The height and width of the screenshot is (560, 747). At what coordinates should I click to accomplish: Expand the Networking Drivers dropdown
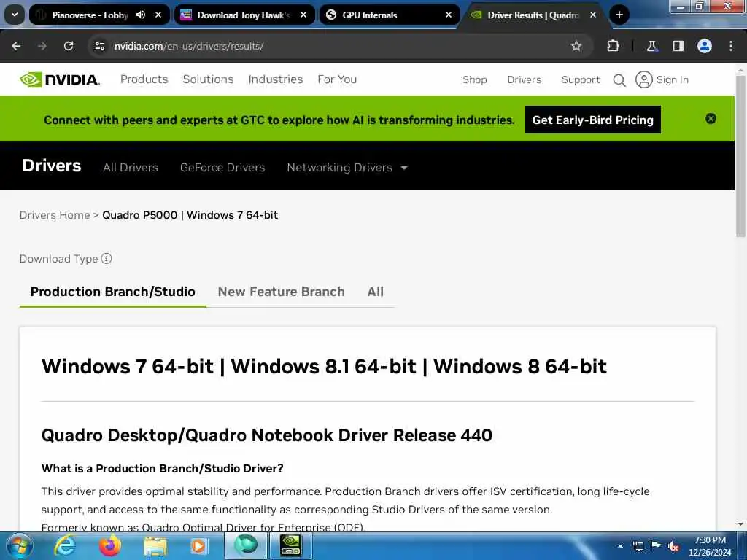pyautogui.click(x=347, y=167)
